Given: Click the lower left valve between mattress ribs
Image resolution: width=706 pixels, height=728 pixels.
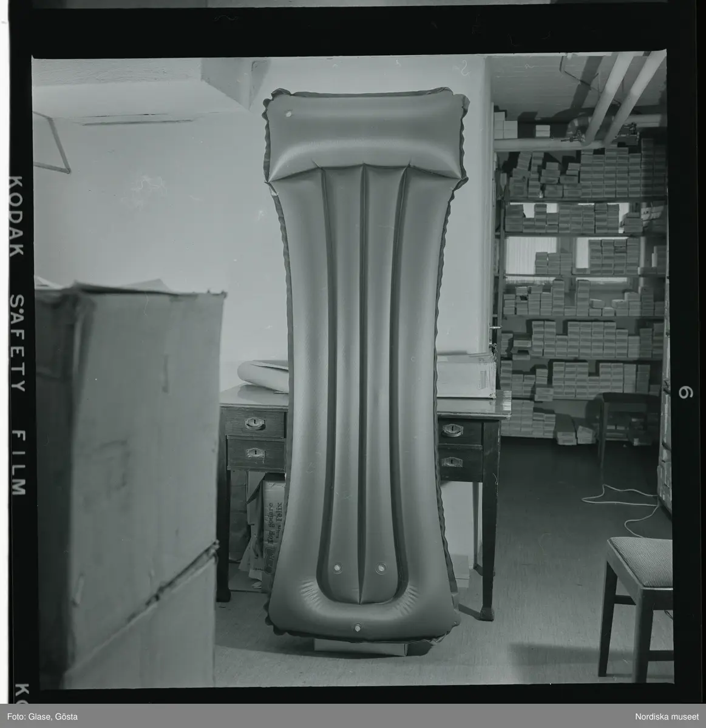Looking at the screenshot, I should pyautogui.click(x=338, y=568).
